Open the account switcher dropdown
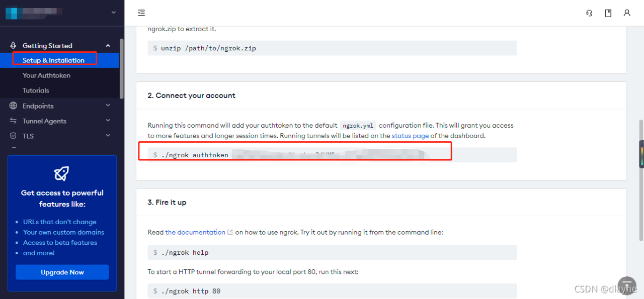The image size is (644, 299). coord(113,13)
